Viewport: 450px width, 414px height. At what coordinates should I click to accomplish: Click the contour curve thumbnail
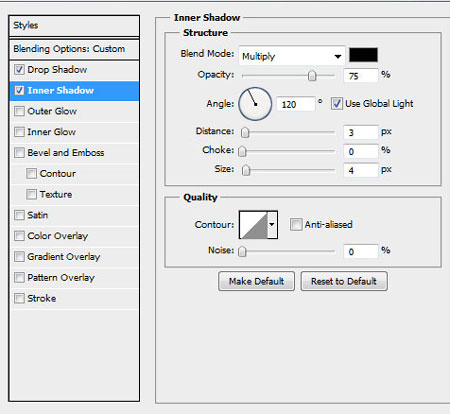[254, 225]
